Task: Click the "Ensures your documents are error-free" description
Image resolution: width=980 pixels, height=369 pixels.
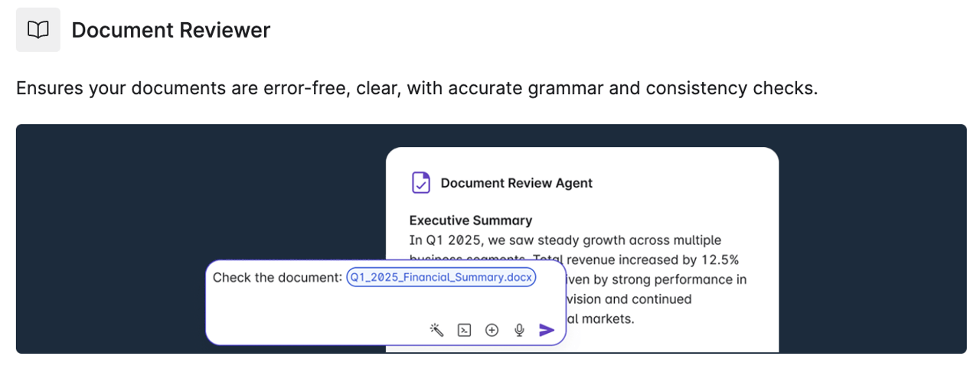Action: click(416, 88)
